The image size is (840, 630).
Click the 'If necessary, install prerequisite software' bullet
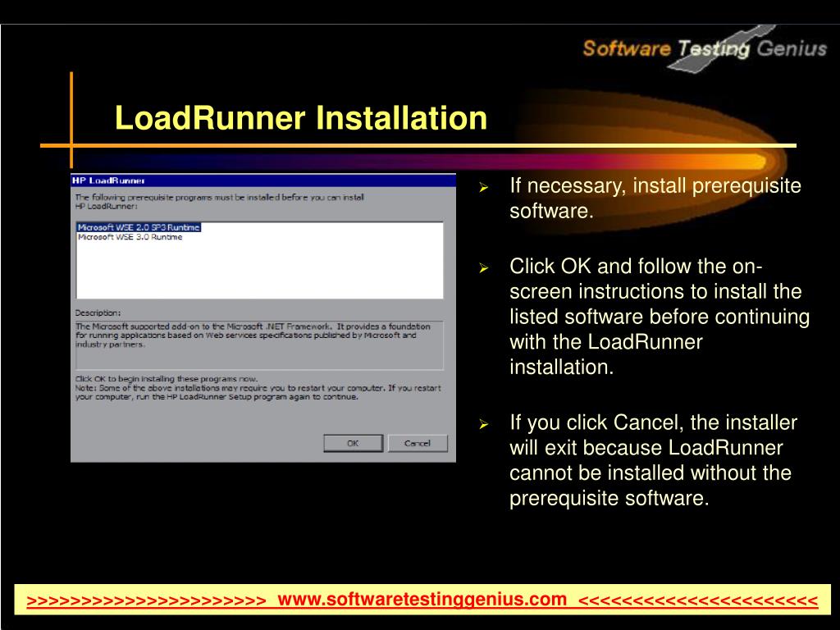[x=655, y=198]
